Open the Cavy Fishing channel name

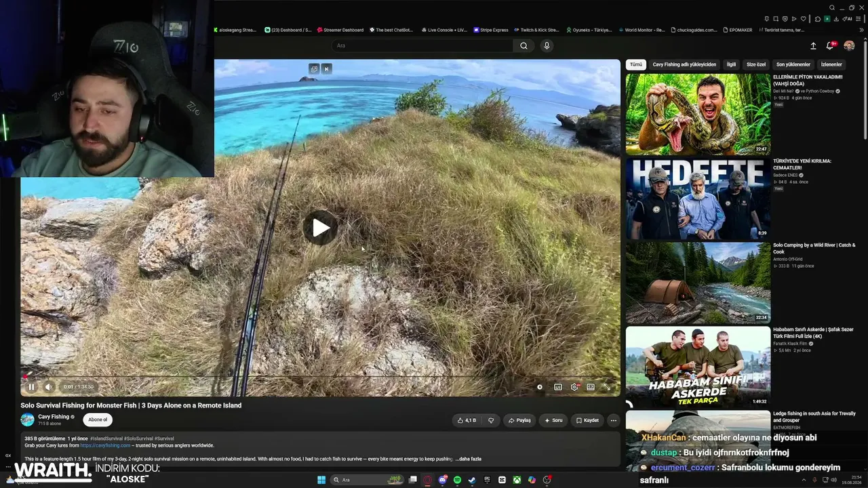54,417
